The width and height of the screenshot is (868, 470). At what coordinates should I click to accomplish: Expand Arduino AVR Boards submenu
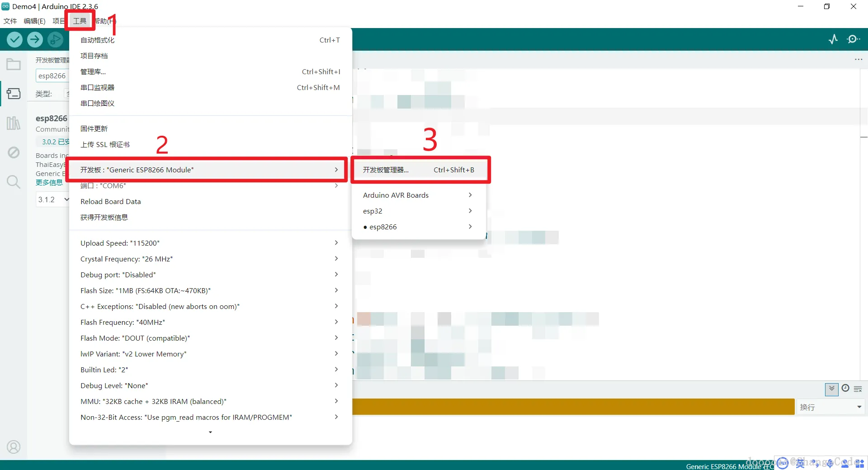(419, 195)
